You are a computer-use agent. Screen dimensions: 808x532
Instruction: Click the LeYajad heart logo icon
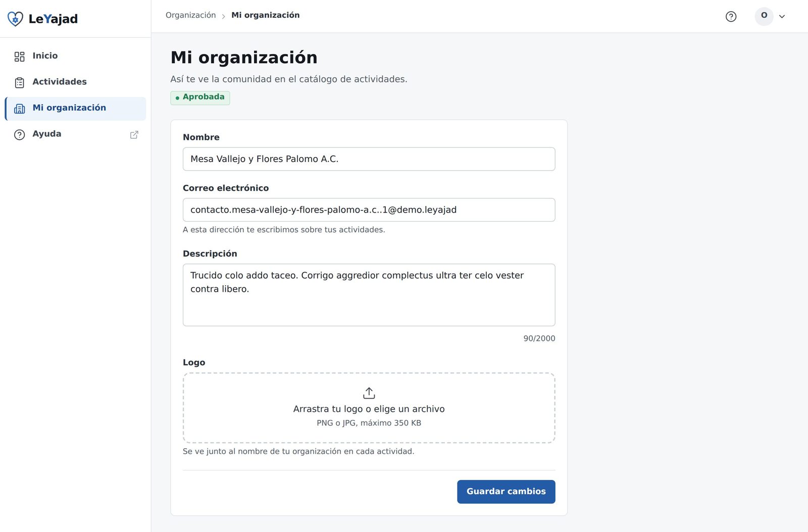click(x=15, y=19)
